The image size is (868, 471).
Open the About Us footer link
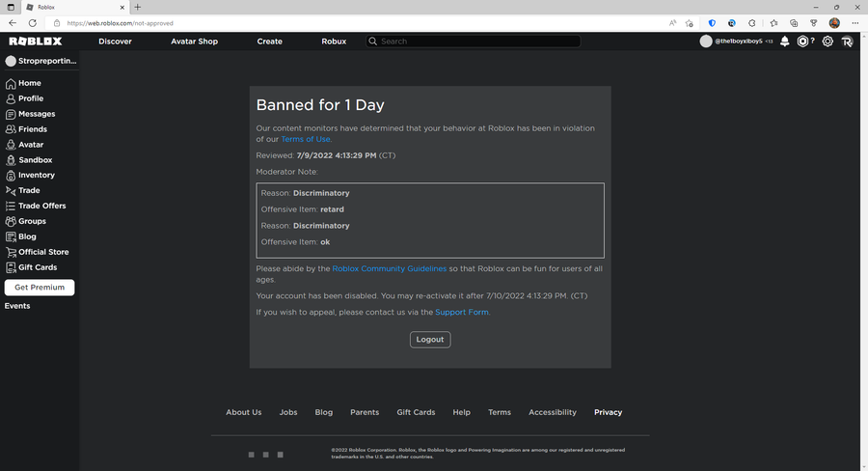pos(244,412)
